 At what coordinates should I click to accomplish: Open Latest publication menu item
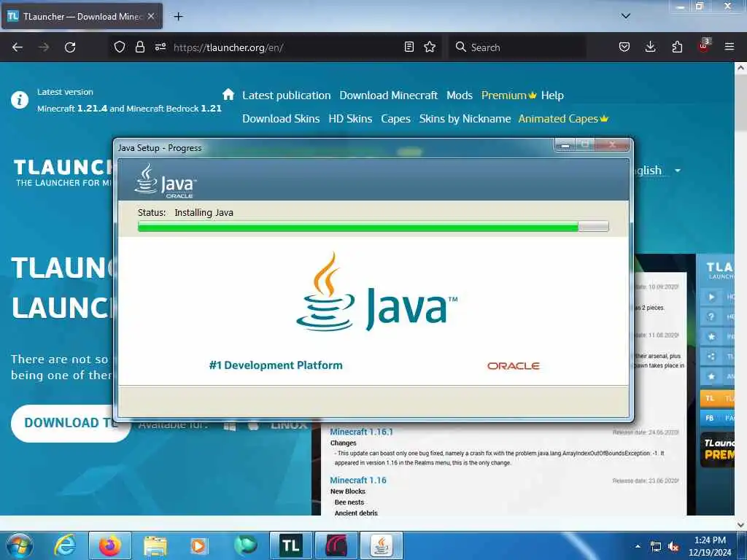pyautogui.click(x=286, y=96)
